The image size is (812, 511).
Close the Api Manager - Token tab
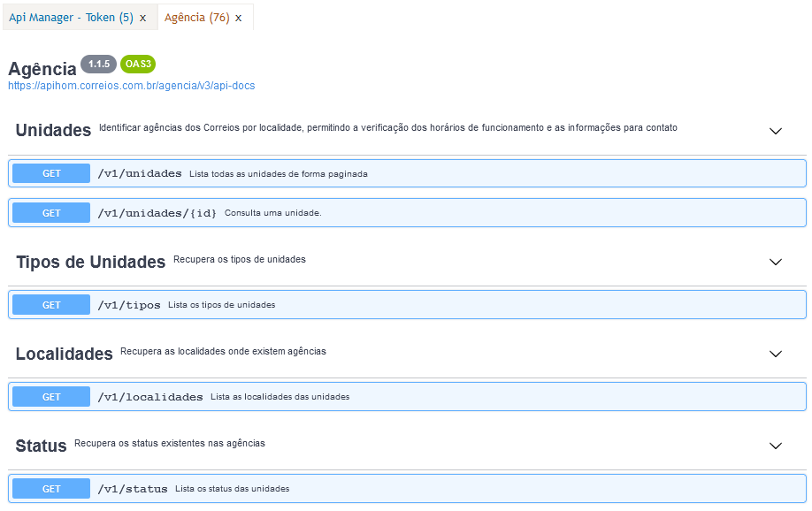point(143,18)
